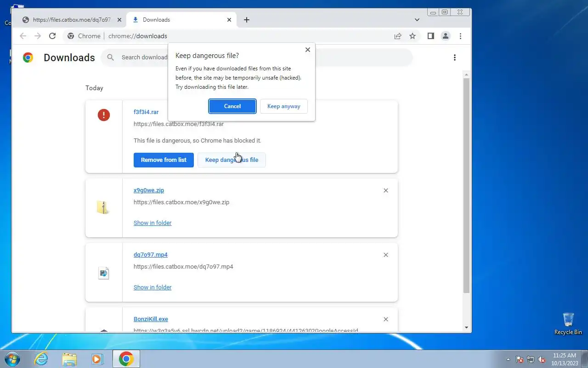The image size is (588, 368).
Task: Launch Internet Explorer from taskbar
Action: [42, 359]
